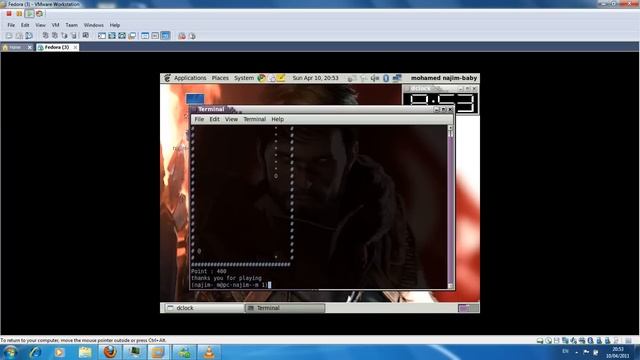
Task: Click the red Power Off VM button
Action: click(9, 13)
